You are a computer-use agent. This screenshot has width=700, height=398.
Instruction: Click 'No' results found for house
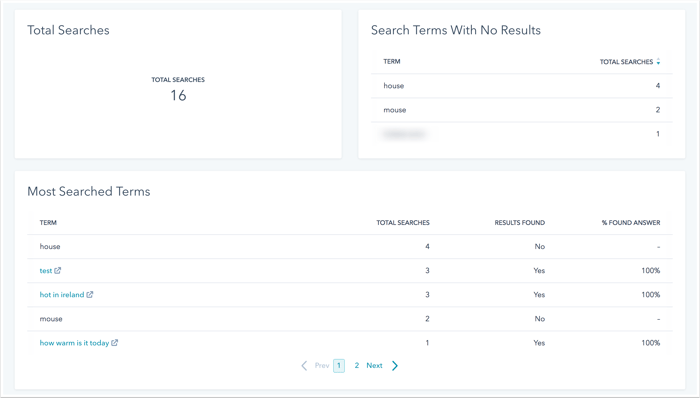pyautogui.click(x=540, y=246)
